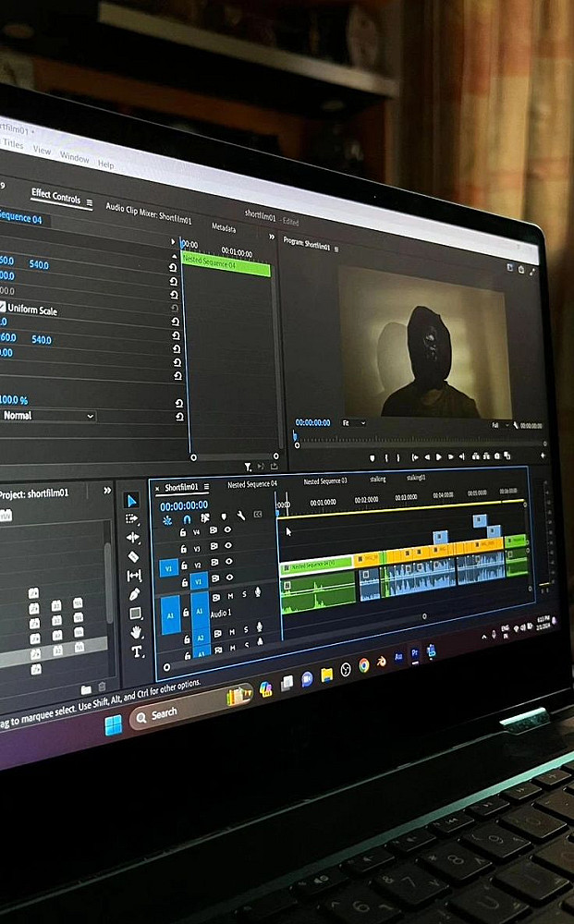Click Go to In point button
The width and height of the screenshot is (574, 924).
(x=415, y=456)
